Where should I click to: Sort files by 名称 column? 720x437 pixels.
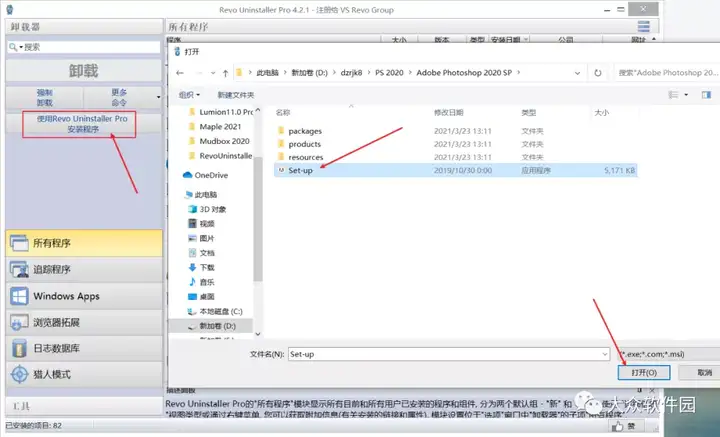coord(283,112)
